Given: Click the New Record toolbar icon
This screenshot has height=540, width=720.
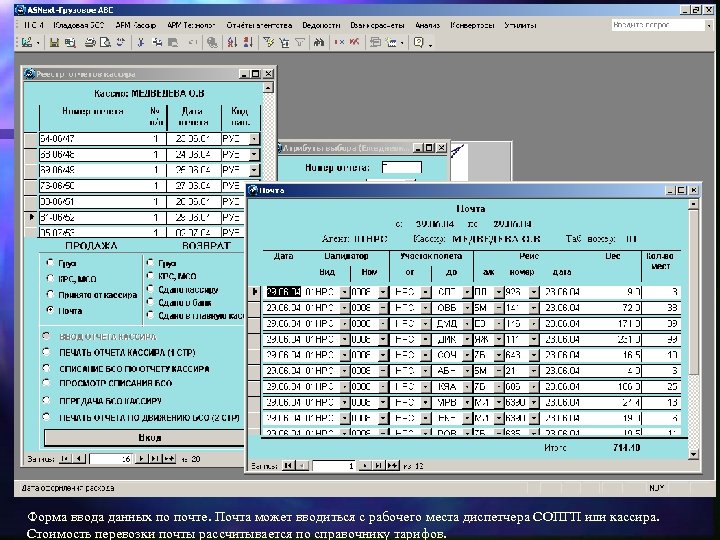Looking at the screenshot, I should pos(339,43).
